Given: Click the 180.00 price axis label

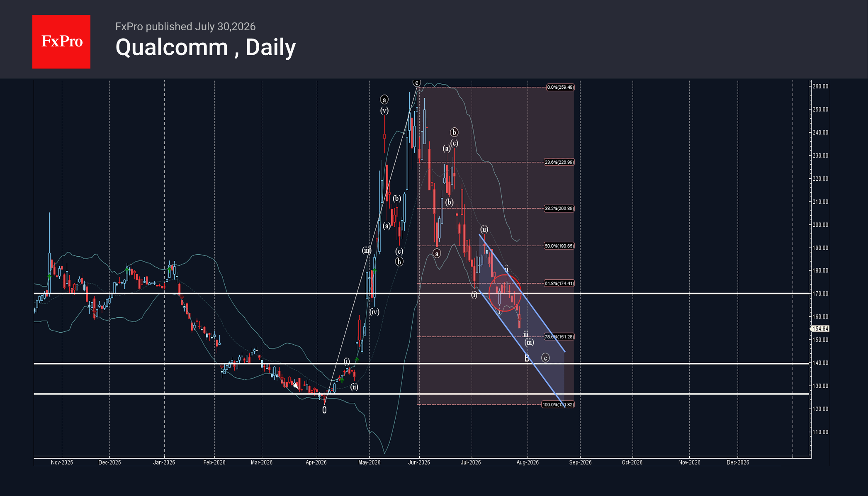Looking at the screenshot, I should click(x=820, y=270).
